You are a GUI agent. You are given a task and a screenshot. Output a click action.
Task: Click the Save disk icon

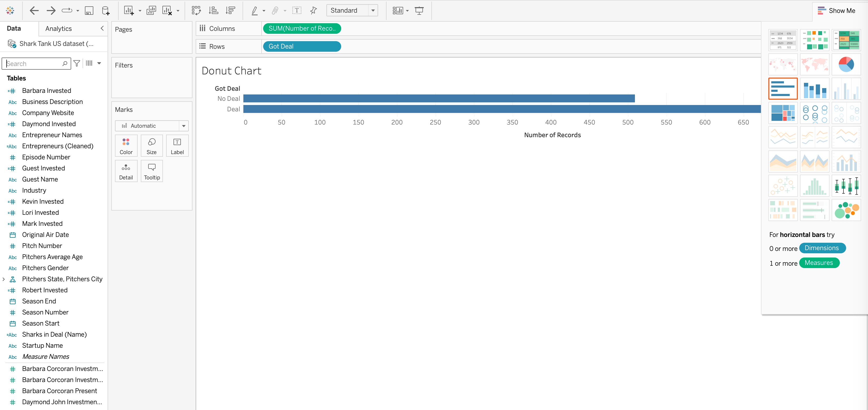[x=89, y=11]
